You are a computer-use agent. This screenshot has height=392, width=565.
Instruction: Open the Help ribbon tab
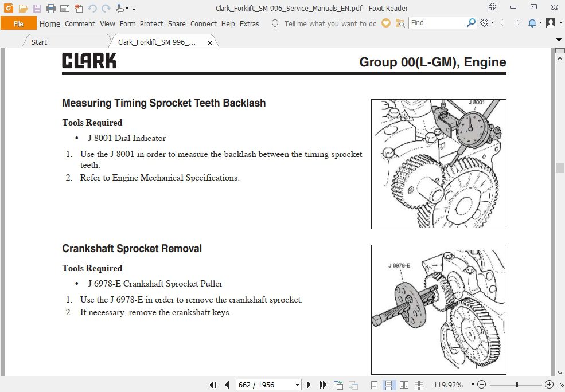tap(228, 23)
